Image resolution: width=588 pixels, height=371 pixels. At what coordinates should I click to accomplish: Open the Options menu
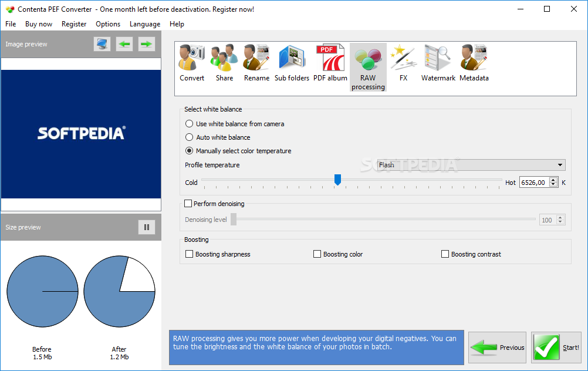click(108, 24)
